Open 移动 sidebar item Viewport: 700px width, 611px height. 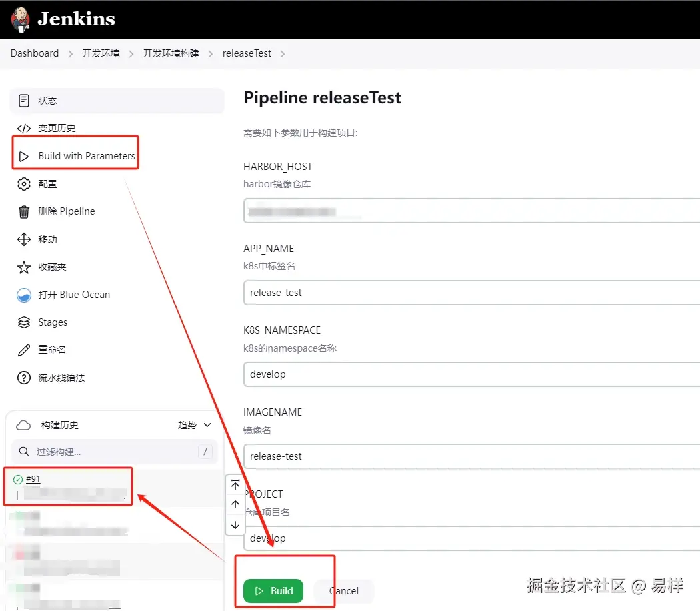coord(48,239)
